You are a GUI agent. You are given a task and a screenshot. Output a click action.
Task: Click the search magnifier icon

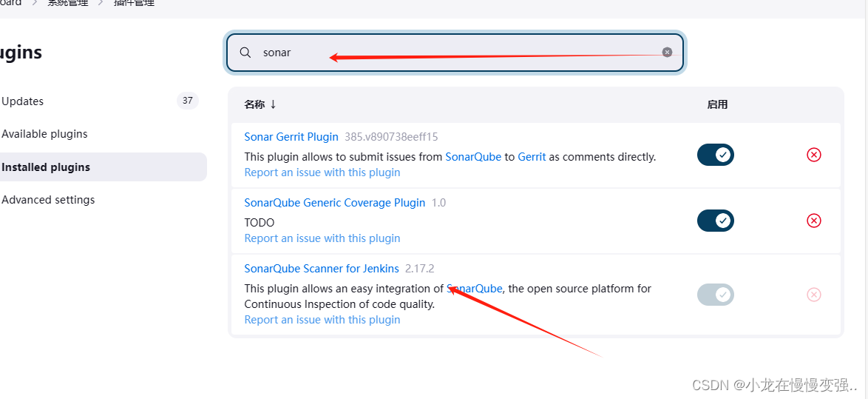coord(245,53)
